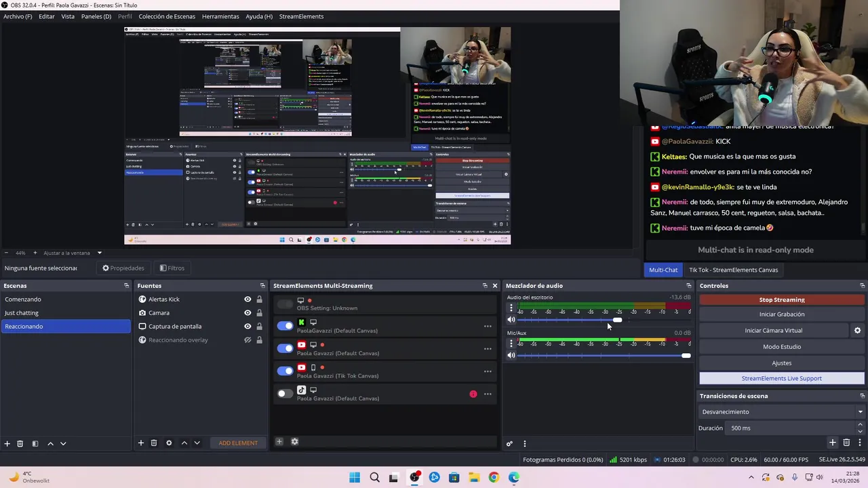The width and height of the screenshot is (868, 488).
Task: Open options for TikTok Default Canvas output
Action: pyautogui.click(x=488, y=394)
